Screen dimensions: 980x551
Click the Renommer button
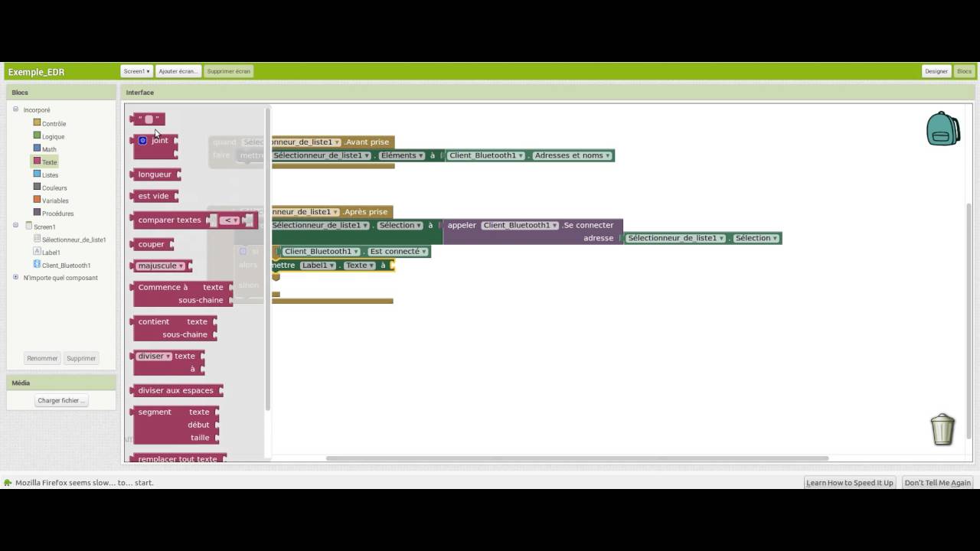(x=42, y=358)
